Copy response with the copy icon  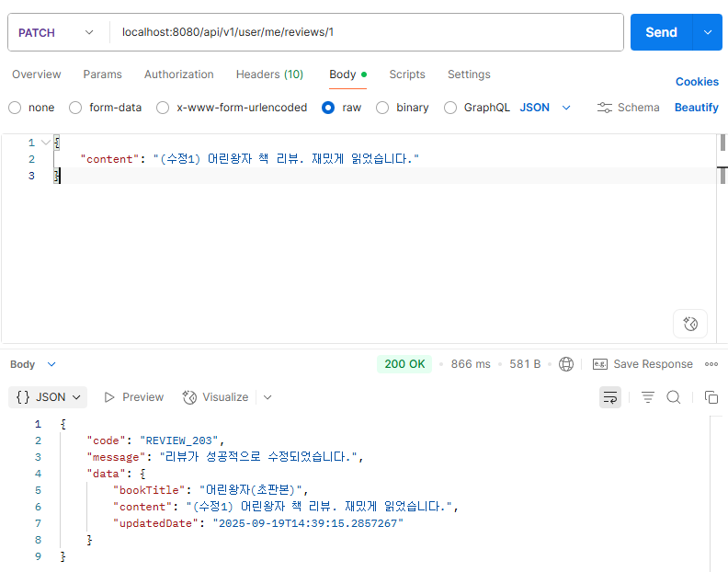tap(711, 397)
